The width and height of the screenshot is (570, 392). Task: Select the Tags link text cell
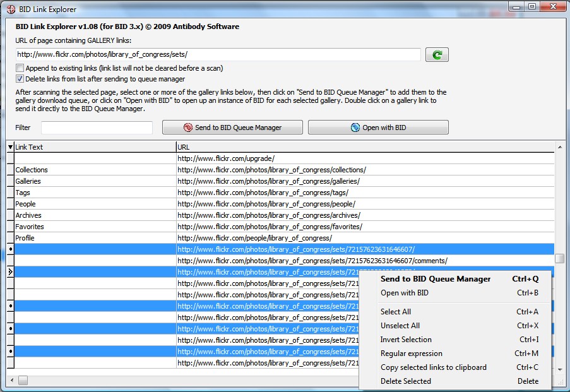click(x=95, y=193)
